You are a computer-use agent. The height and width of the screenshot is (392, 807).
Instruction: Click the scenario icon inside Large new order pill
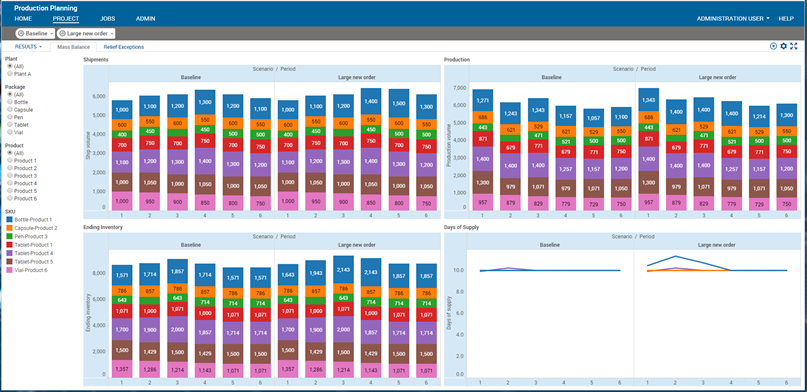pos(62,33)
